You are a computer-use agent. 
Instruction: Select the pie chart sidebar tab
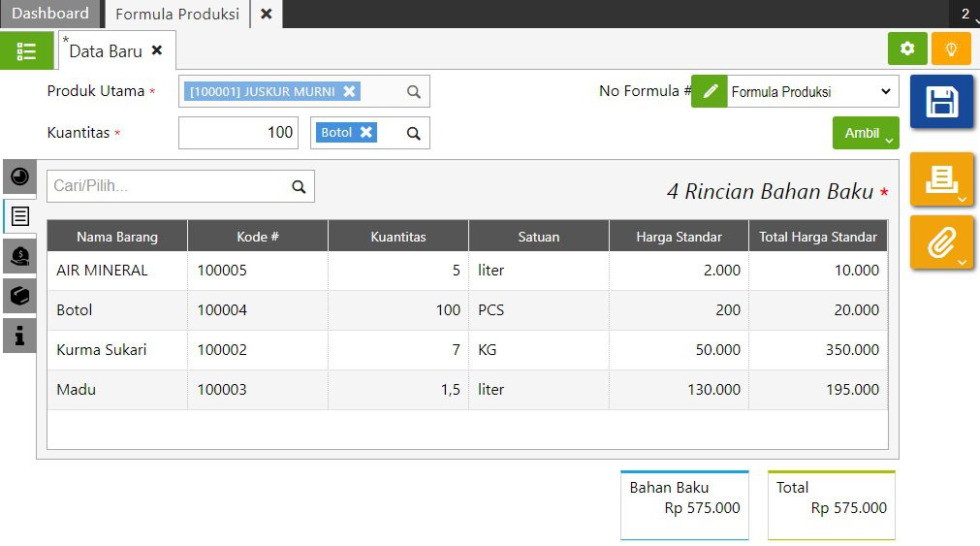[19, 177]
